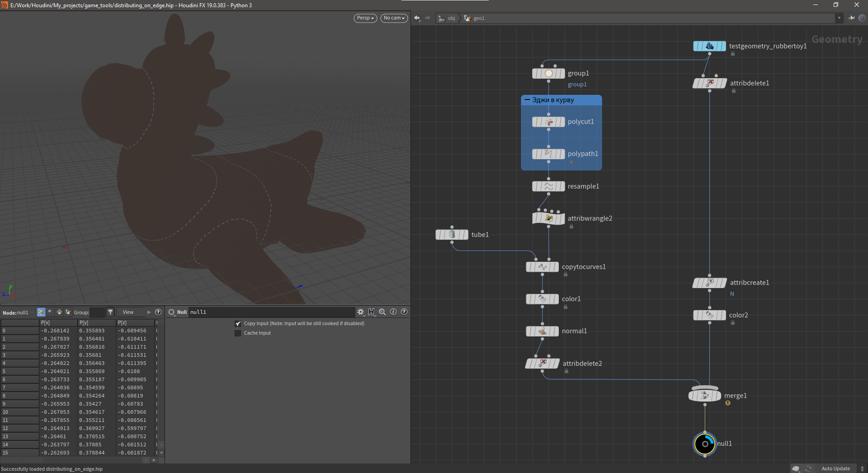
Task: Select the color1 node icon
Action: (x=542, y=299)
